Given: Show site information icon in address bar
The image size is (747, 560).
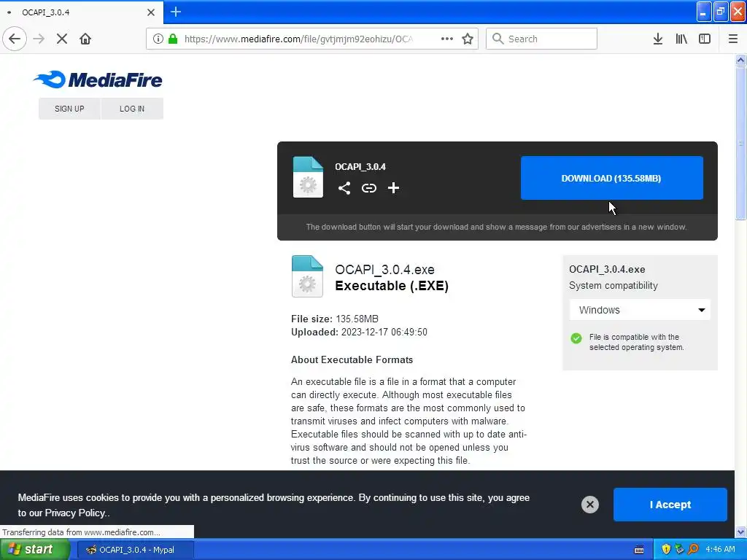Looking at the screenshot, I should point(158,39).
